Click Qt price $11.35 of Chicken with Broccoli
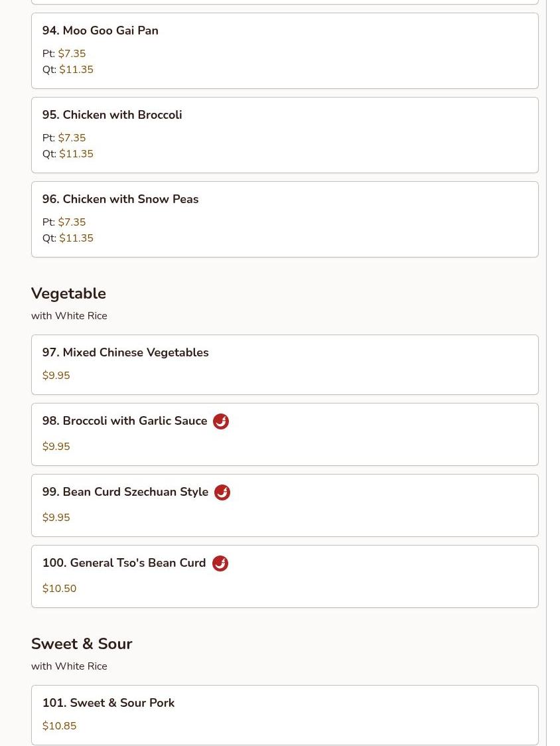560x746 pixels. tap(76, 154)
